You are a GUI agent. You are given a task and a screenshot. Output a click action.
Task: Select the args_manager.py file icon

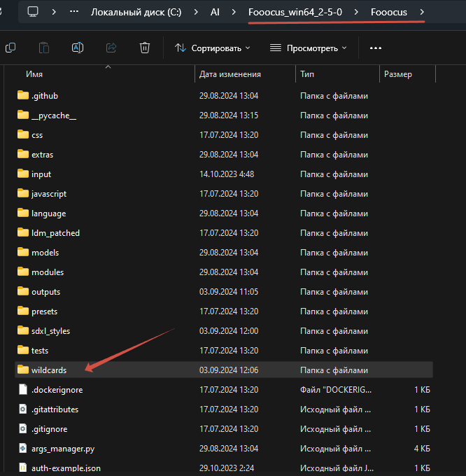[x=23, y=448]
